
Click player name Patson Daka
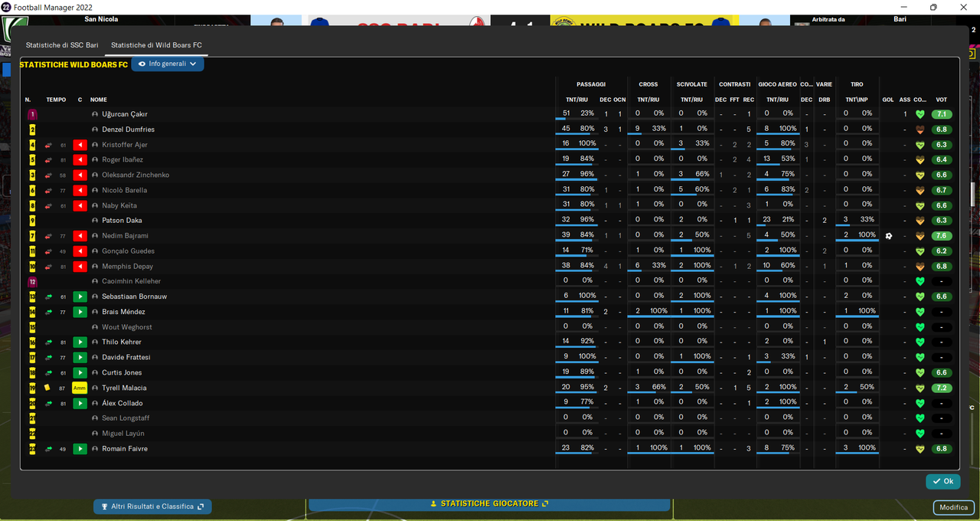coord(122,221)
